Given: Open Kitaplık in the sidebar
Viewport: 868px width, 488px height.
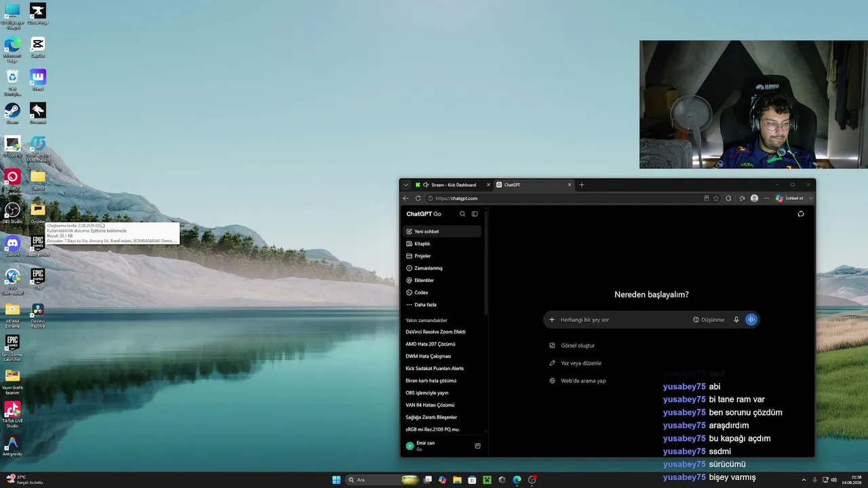Looking at the screenshot, I should [443, 244].
